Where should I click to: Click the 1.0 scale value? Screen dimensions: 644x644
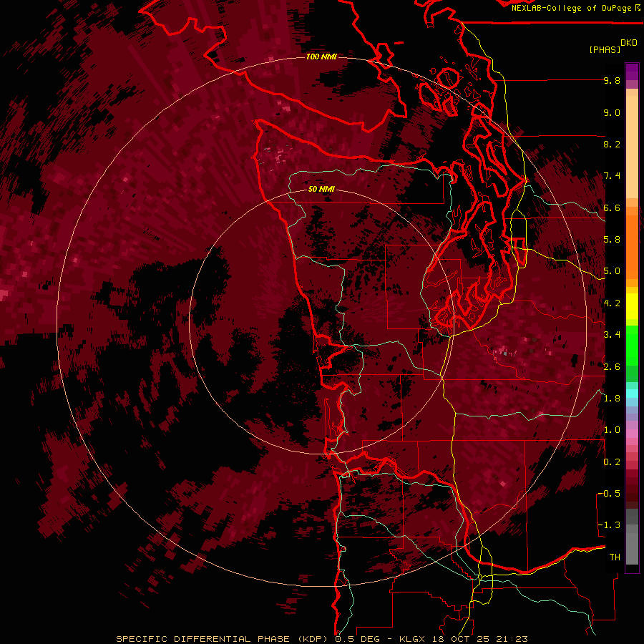click(x=612, y=430)
